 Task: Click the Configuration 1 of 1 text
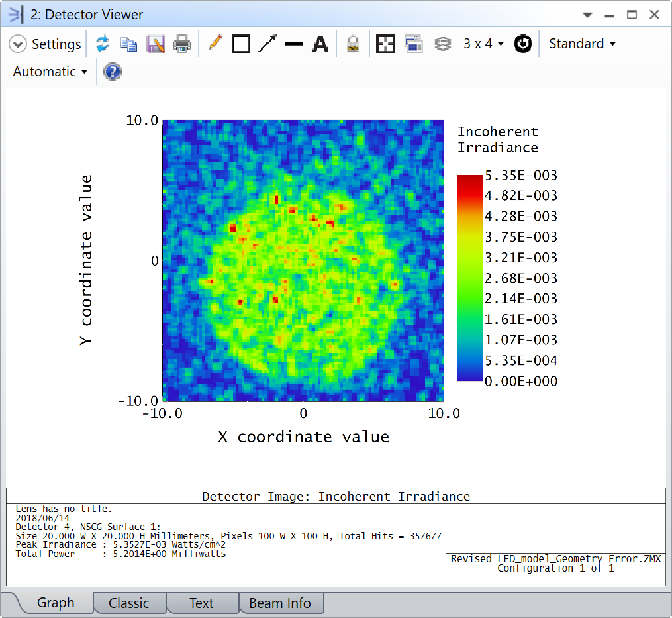556,568
